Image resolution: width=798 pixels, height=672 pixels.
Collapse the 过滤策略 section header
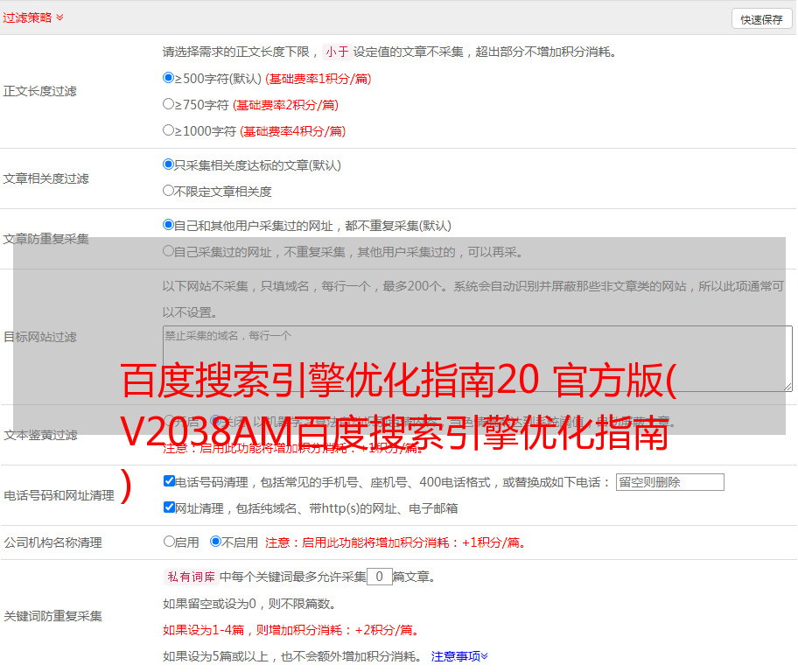click(x=33, y=17)
